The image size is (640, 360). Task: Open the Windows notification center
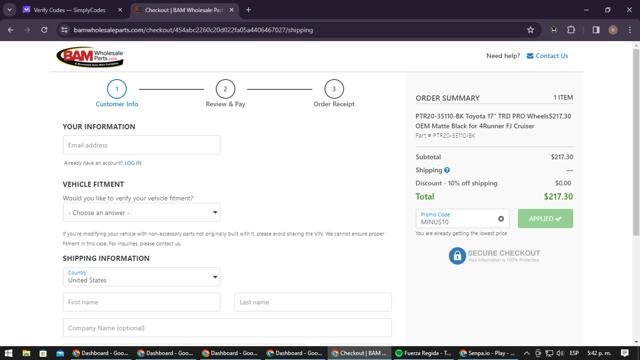tap(625, 353)
